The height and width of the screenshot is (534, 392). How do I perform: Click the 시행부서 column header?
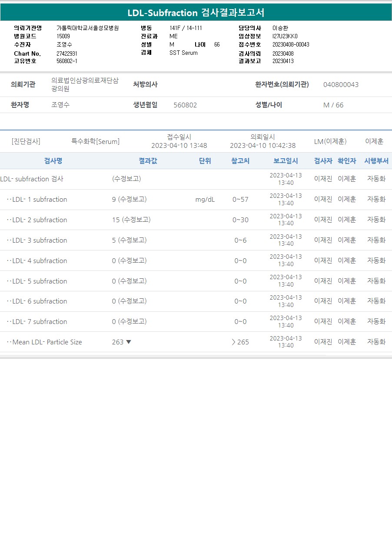pyautogui.click(x=376, y=161)
